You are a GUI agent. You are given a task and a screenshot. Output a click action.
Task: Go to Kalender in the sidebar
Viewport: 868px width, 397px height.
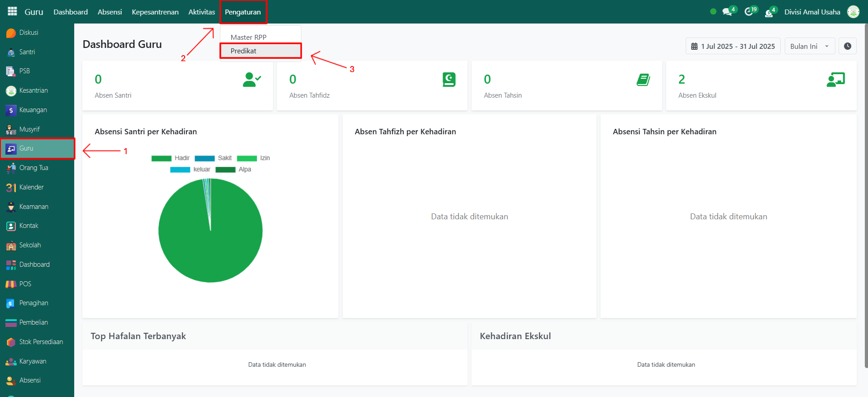tap(31, 187)
